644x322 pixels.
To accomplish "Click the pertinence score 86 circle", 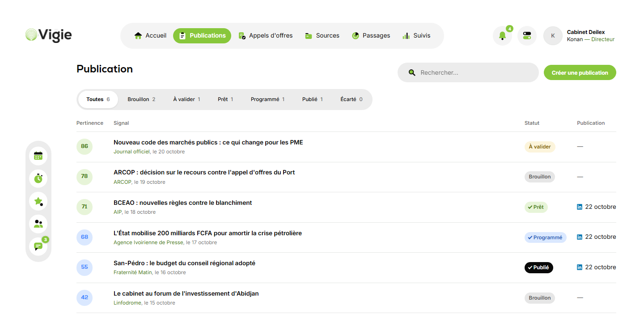I will 85,147.
